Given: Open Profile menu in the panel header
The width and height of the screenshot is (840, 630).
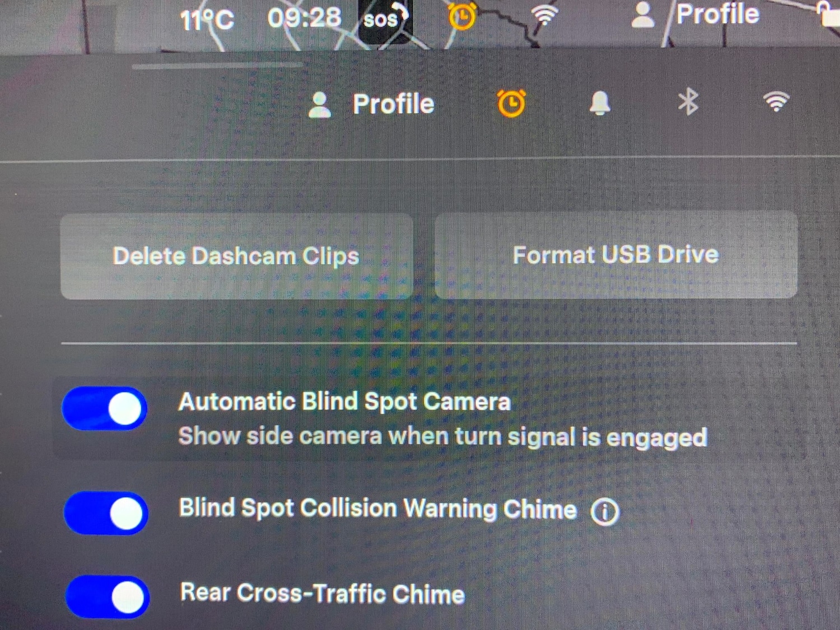Looking at the screenshot, I should pos(371,104).
